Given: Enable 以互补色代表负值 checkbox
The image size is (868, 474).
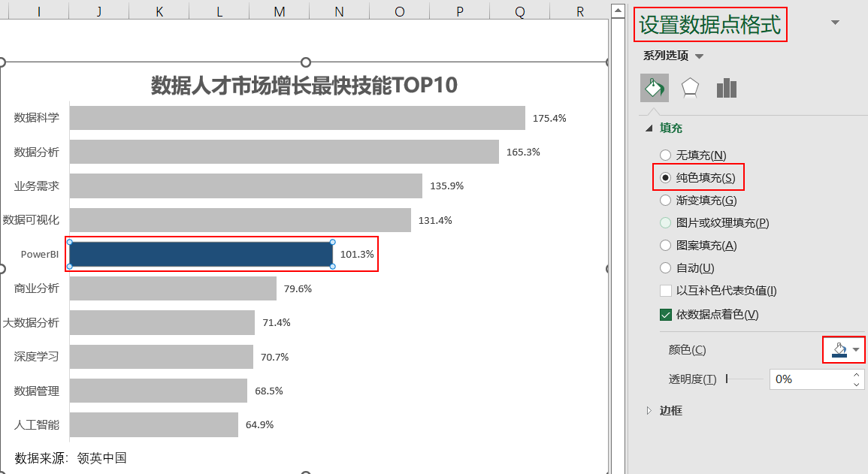Looking at the screenshot, I should pyautogui.click(x=666, y=291).
